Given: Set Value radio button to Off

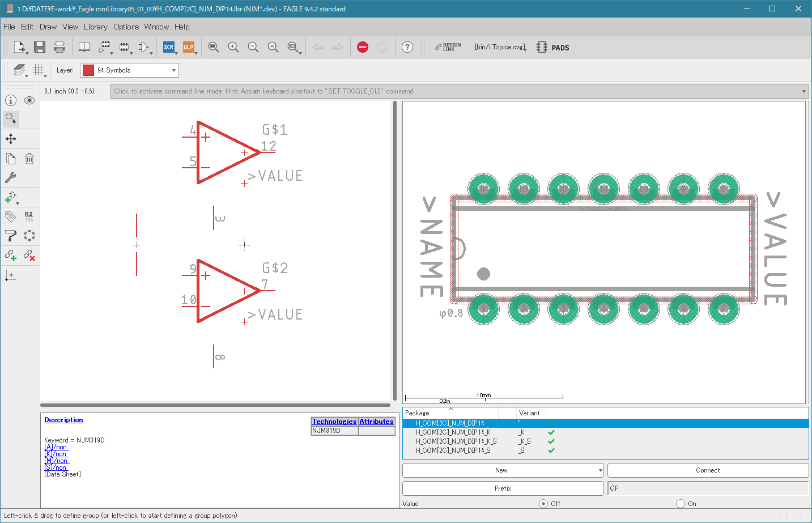Looking at the screenshot, I should click(x=543, y=504).
